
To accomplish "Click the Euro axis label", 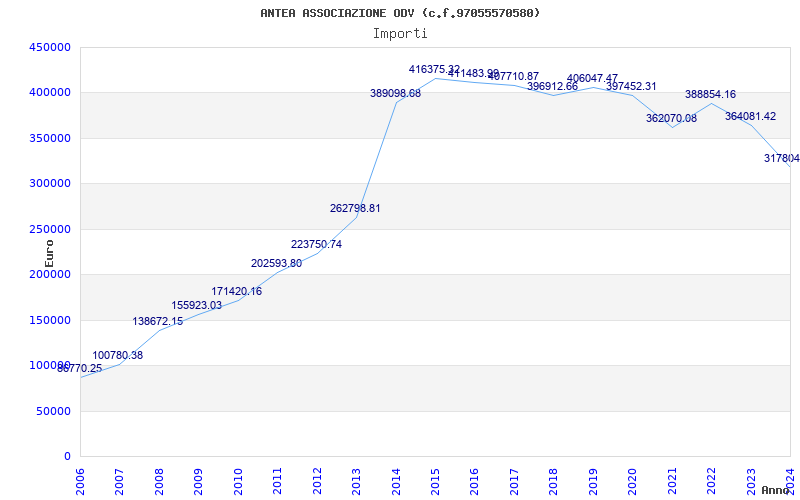I will (x=49, y=254).
